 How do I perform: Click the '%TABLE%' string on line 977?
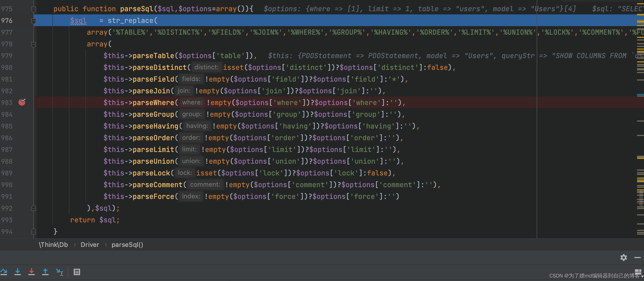click(x=130, y=32)
